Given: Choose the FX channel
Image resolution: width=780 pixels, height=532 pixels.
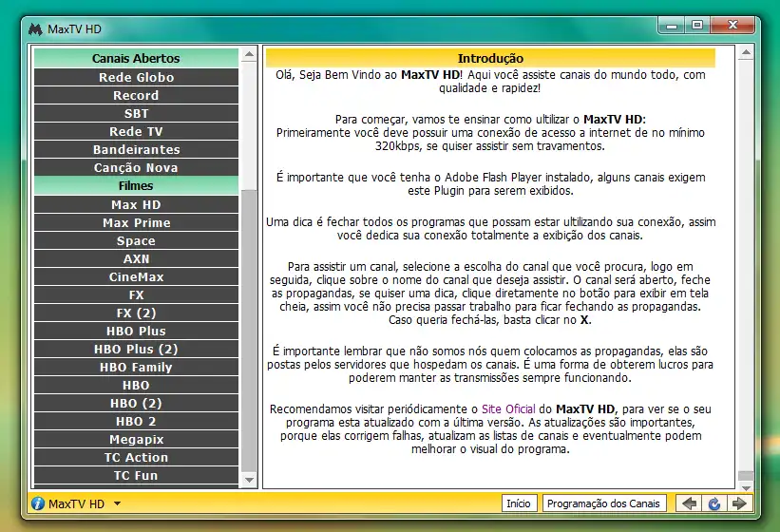Looking at the screenshot, I should (136, 294).
